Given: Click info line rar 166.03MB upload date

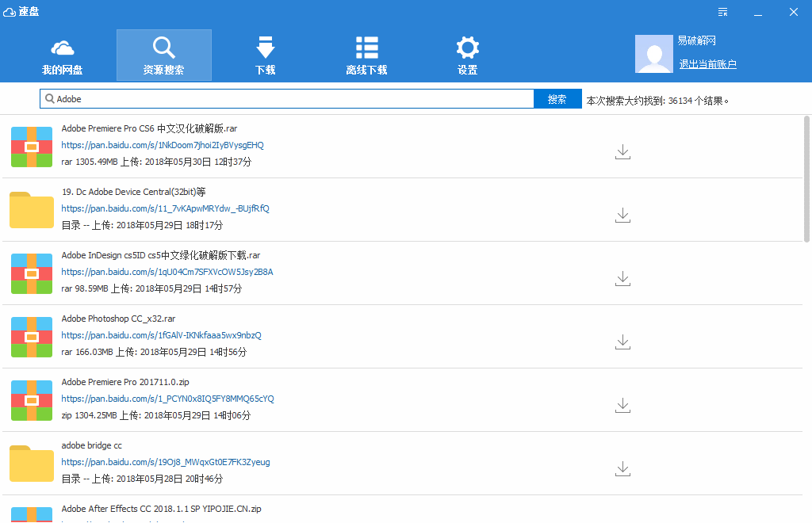Looking at the screenshot, I should point(154,353).
